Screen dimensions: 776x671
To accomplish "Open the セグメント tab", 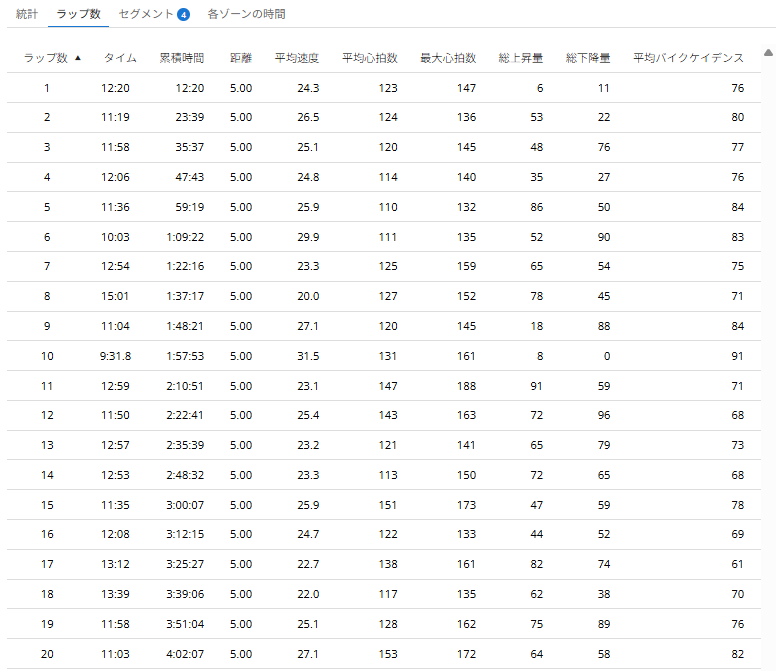I will point(143,15).
